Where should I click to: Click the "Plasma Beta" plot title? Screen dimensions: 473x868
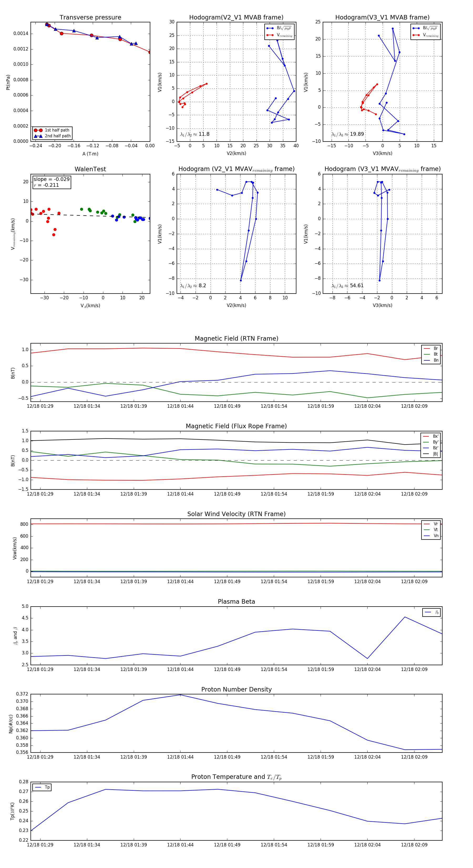pyautogui.click(x=236, y=602)
